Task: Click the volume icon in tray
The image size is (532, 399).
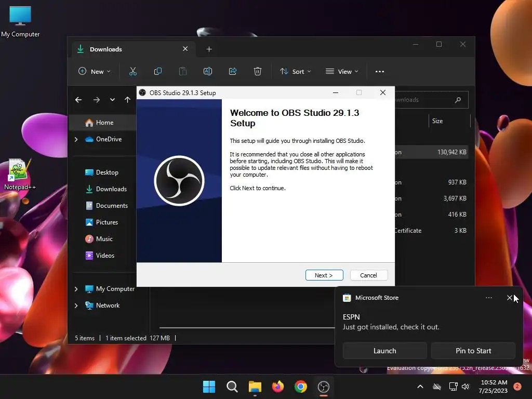Action: (x=465, y=387)
